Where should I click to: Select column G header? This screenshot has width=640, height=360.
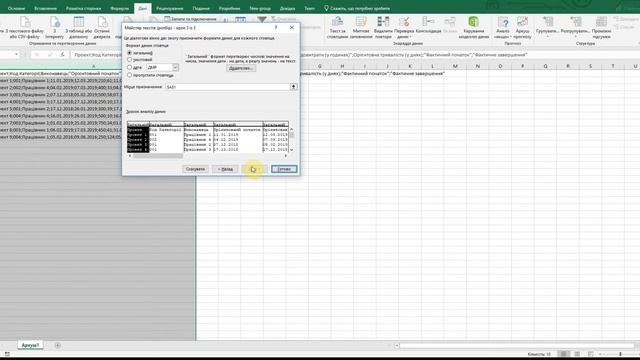pos(320,66)
